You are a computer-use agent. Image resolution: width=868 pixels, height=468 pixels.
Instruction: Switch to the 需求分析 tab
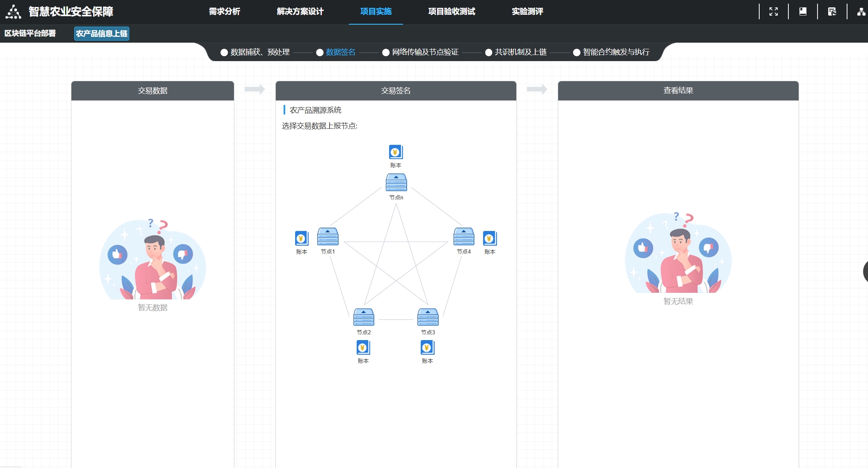[x=224, y=11]
